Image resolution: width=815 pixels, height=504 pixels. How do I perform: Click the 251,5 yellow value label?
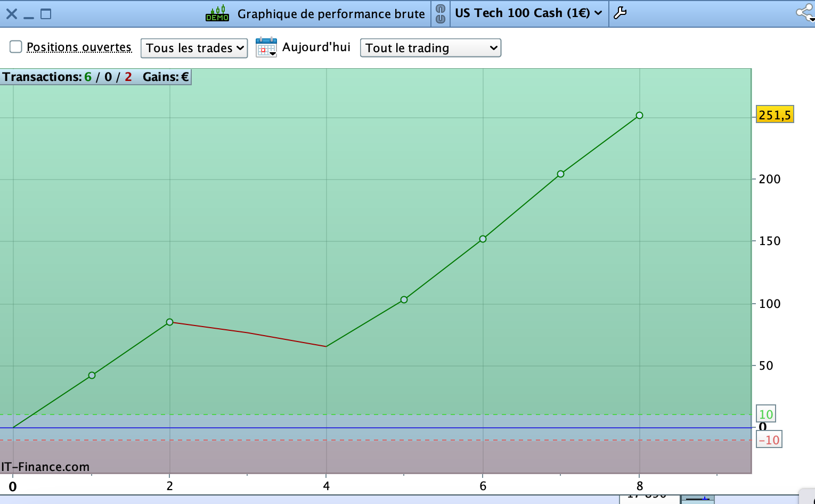tap(775, 115)
